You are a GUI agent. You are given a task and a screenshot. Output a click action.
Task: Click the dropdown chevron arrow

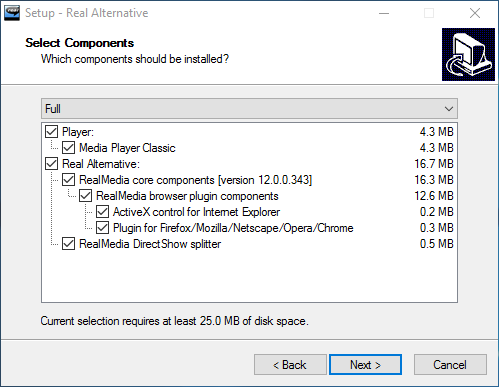pos(449,109)
